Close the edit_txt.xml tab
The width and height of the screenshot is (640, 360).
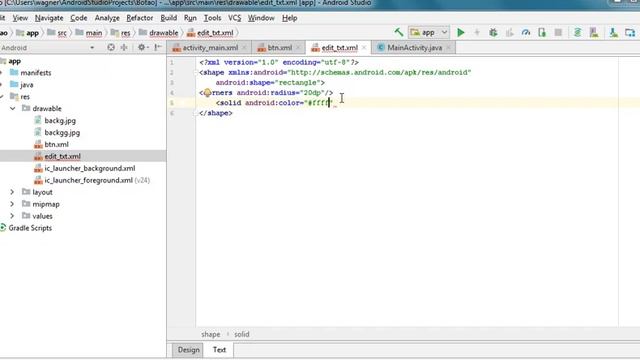pyautogui.click(x=364, y=48)
